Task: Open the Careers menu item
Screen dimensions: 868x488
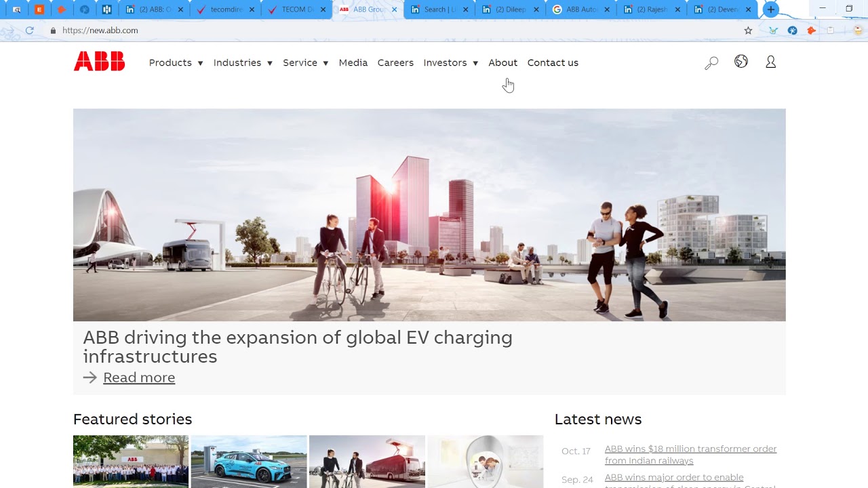Action: [x=395, y=62]
